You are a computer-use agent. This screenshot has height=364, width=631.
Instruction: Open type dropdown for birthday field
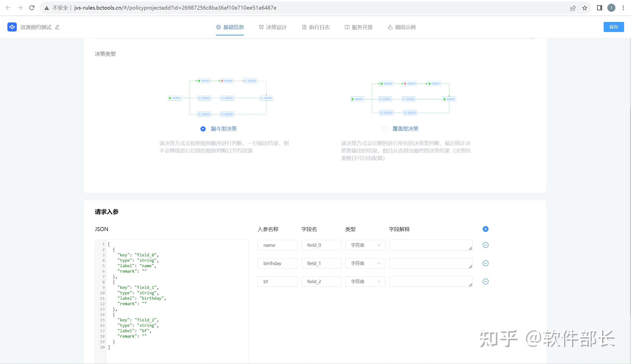point(365,263)
